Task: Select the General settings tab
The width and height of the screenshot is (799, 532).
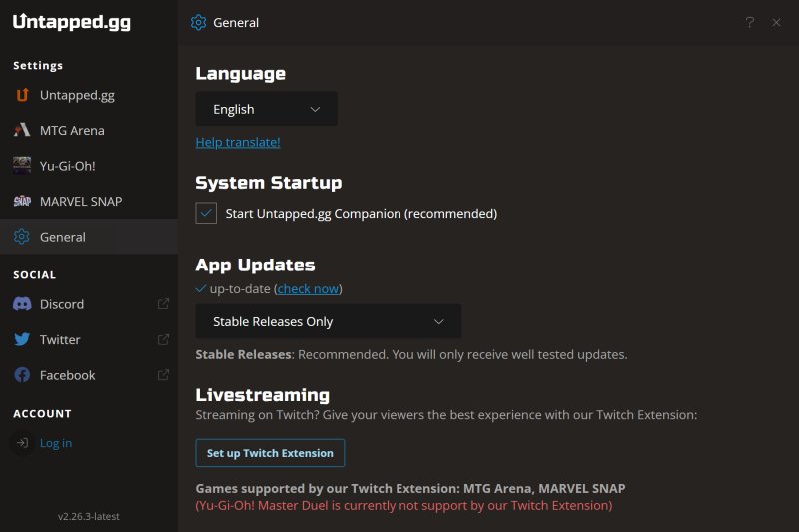Action: [63, 237]
